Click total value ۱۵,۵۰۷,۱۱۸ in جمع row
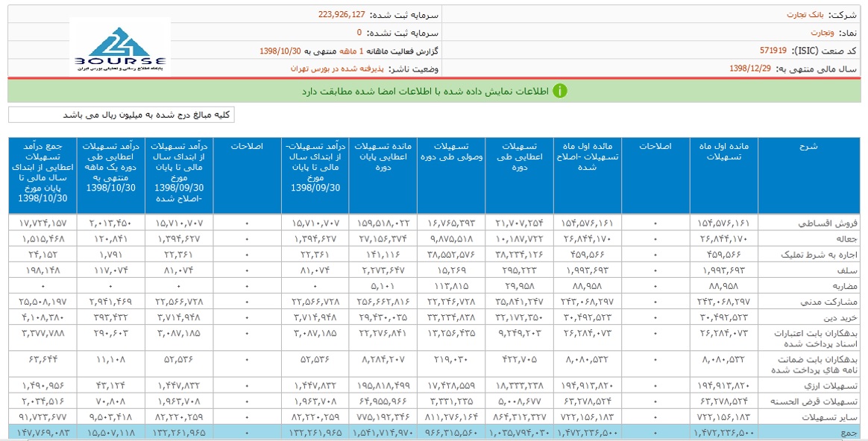The image size is (868, 441). 110,433
